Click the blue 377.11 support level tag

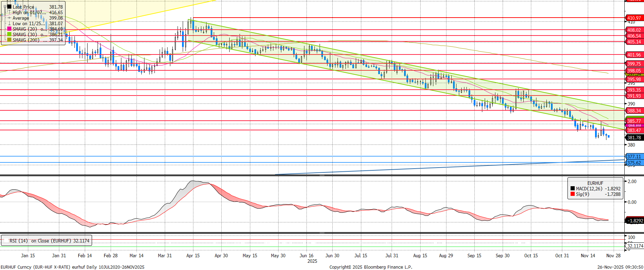pyautogui.click(x=634, y=157)
